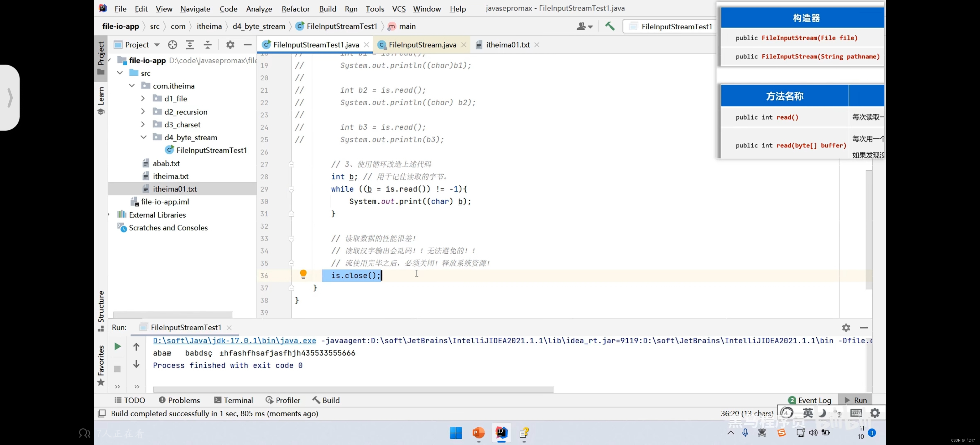Open PowerPoint from the taskbar

[x=478, y=433]
